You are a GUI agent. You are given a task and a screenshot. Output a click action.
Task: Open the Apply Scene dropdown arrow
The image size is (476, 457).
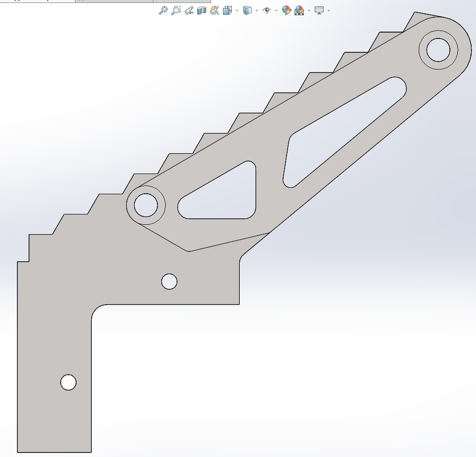coord(309,10)
